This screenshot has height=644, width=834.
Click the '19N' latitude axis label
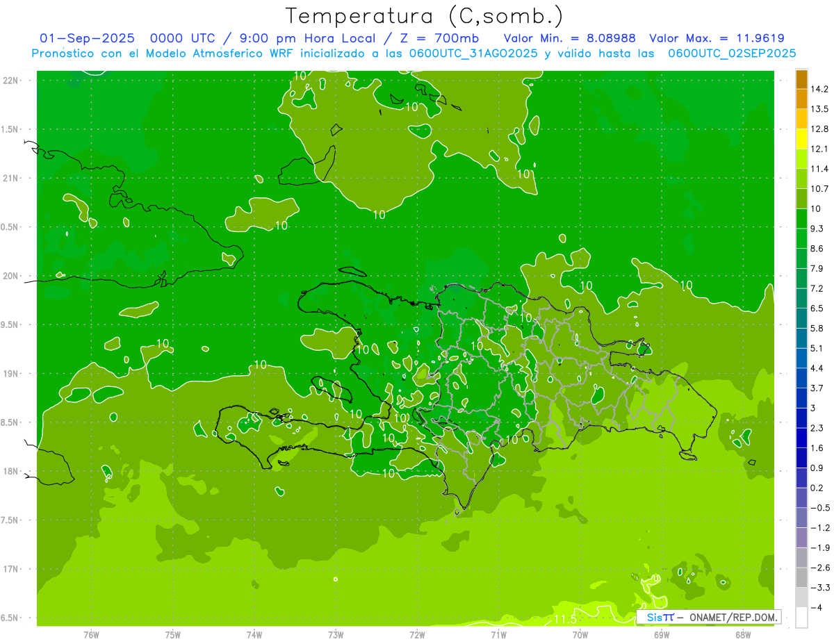[12, 374]
